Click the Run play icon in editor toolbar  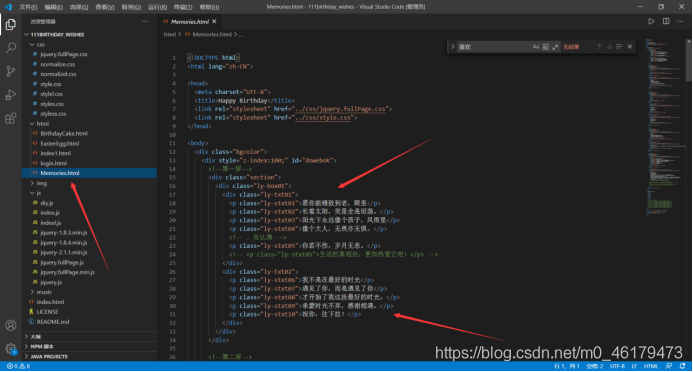coord(651,21)
